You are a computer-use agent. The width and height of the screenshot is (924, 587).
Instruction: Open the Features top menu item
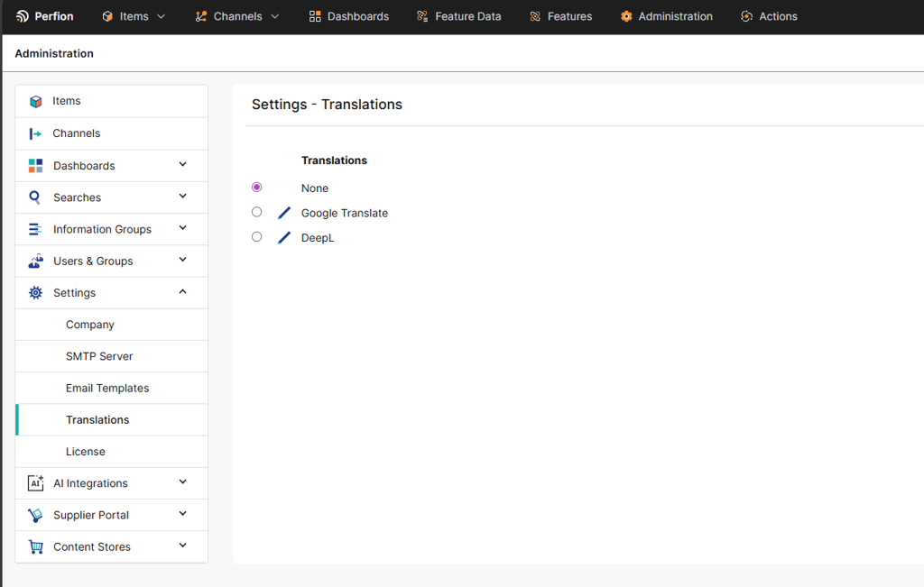click(x=560, y=16)
